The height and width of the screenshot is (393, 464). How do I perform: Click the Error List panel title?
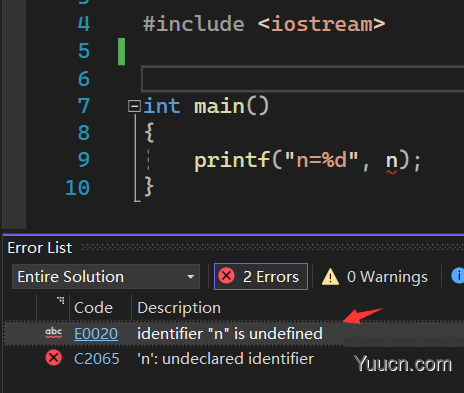point(40,248)
